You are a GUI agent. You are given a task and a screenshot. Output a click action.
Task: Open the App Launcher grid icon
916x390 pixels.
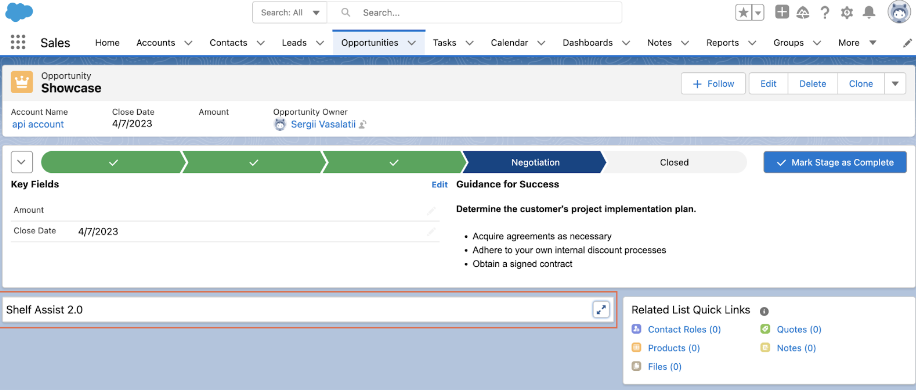point(18,43)
